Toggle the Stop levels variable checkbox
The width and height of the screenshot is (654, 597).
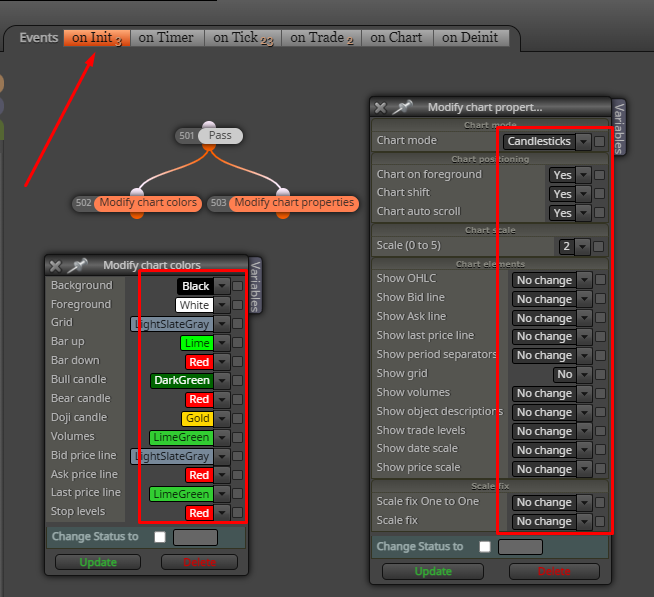point(237,513)
